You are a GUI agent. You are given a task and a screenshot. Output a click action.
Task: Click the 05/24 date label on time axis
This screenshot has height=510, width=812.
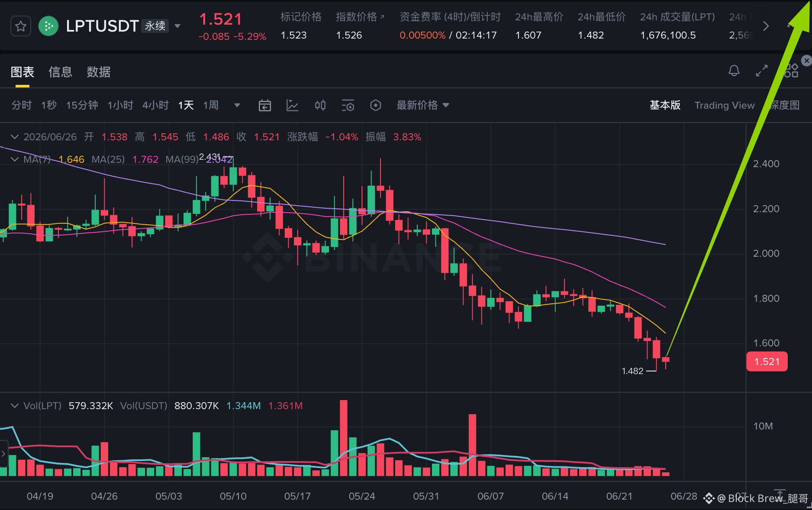pos(362,496)
